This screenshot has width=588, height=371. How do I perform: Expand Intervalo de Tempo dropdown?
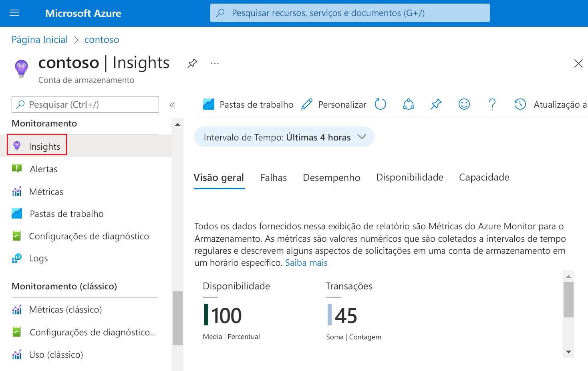(x=284, y=137)
